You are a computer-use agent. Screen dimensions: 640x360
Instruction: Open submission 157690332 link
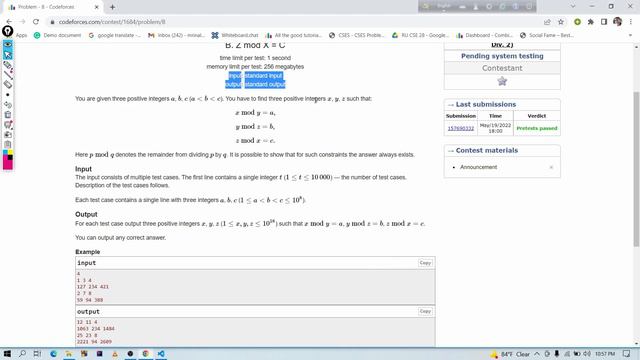click(x=460, y=128)
